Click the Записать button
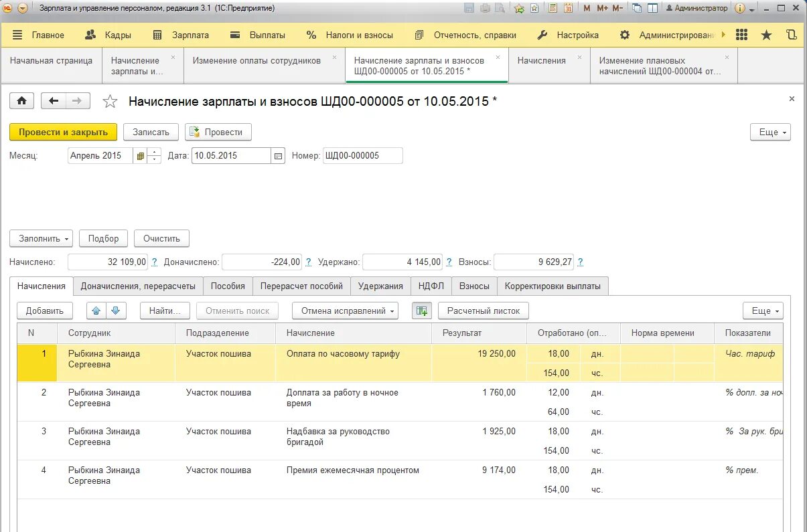807x532 pixels. point(151,132)
